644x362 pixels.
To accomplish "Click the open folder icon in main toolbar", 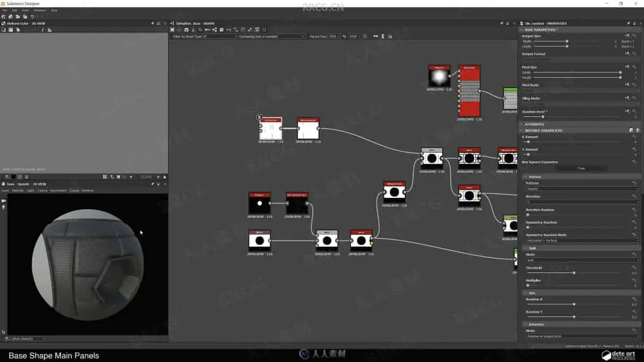I will tap(18, 17).
